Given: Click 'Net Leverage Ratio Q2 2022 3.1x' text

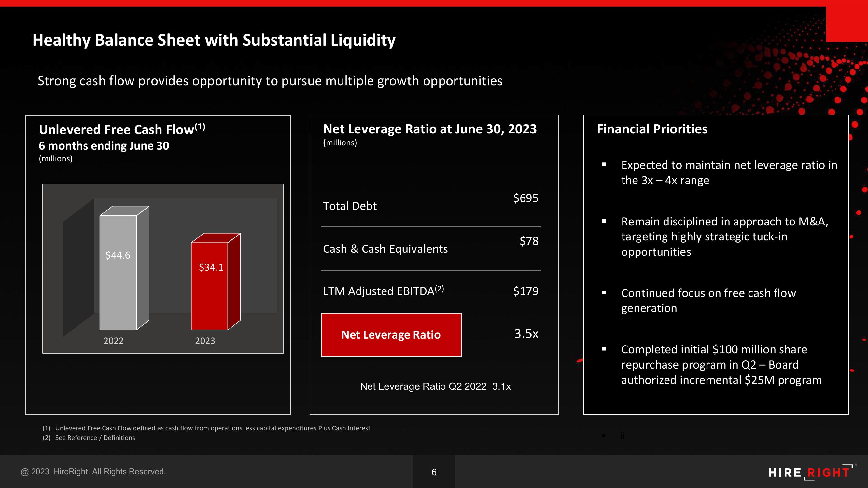Looking at the screenshot, I should (x=435, y=386).
